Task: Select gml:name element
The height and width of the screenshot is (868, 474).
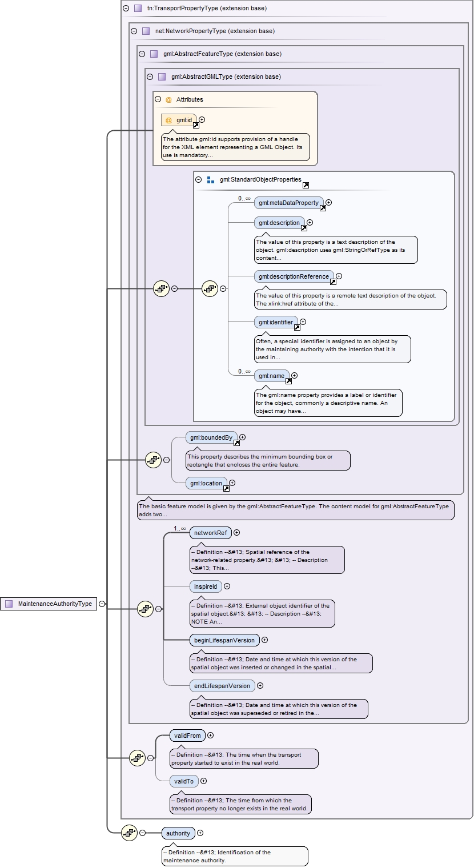Action: click(272, 376)
